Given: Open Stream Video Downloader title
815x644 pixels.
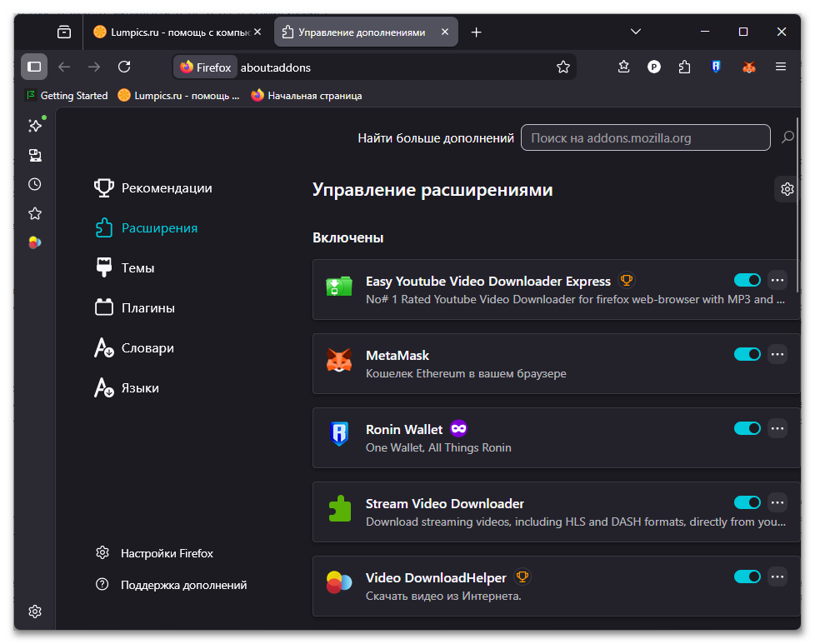Looking at the screenshot, I should coord(445,504).
